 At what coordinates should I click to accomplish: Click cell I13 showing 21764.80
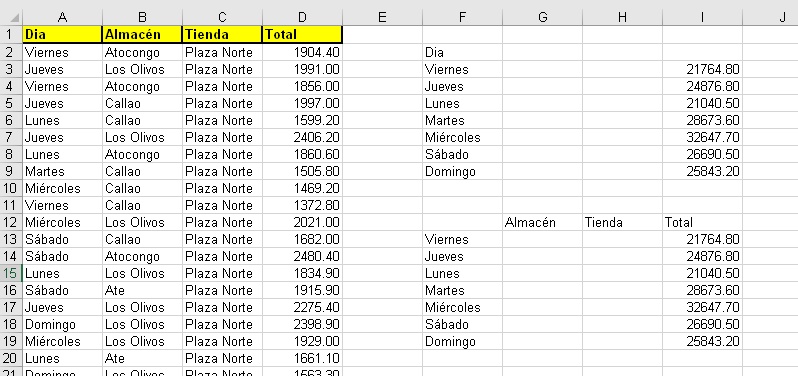click(702, 239)
